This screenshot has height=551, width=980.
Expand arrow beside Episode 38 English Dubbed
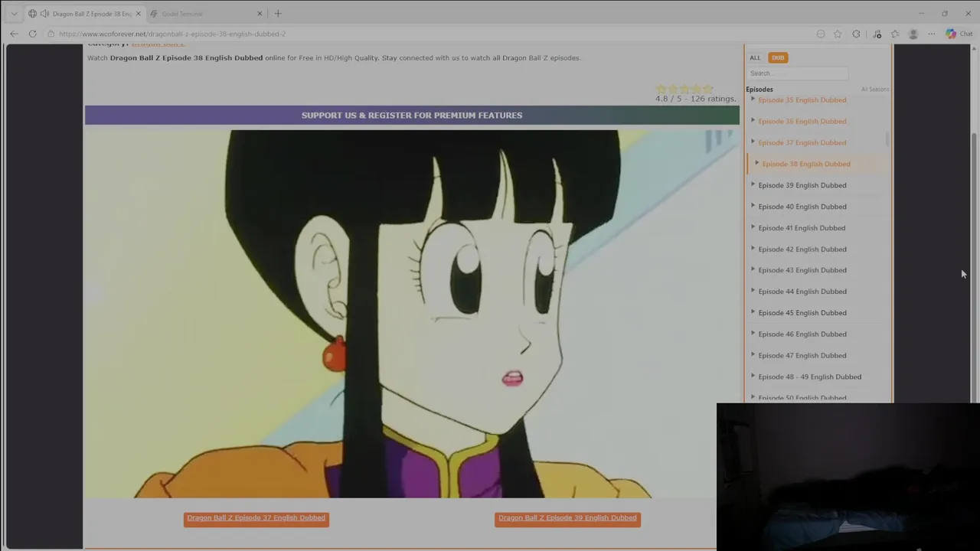[756, 163]
